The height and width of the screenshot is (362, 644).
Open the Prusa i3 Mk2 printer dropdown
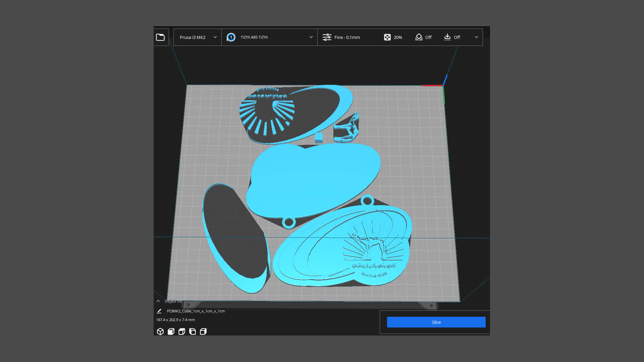point(198,37)
